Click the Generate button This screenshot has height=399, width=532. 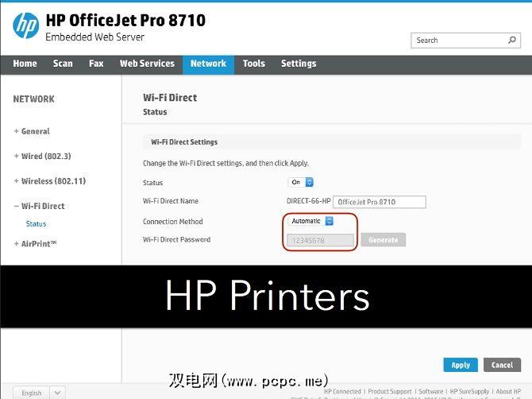coord(383,240)
